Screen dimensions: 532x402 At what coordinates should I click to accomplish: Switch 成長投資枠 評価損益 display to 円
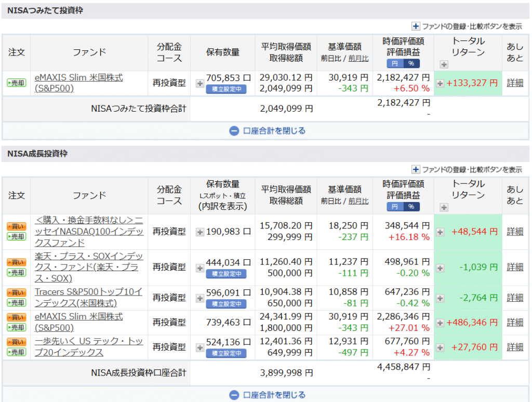point(395,207)
